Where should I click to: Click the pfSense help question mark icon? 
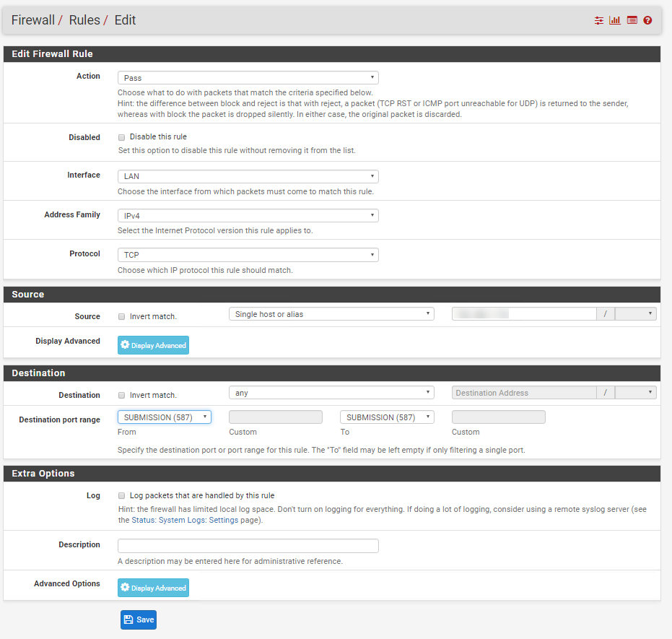647,20
